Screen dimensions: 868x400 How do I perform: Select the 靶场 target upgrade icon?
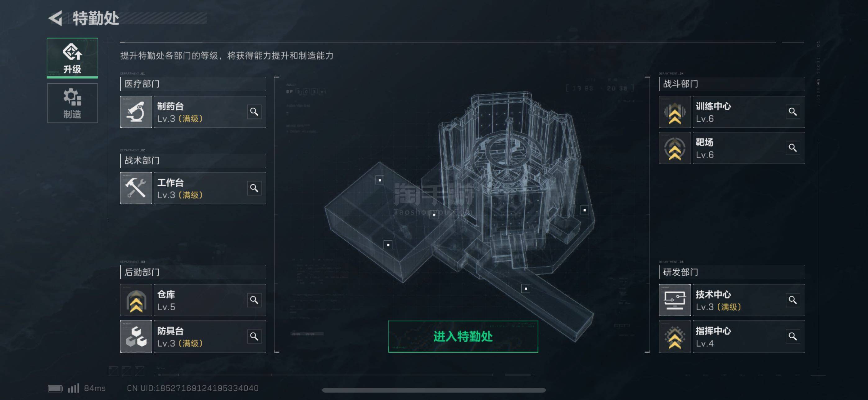coord(675,148)
